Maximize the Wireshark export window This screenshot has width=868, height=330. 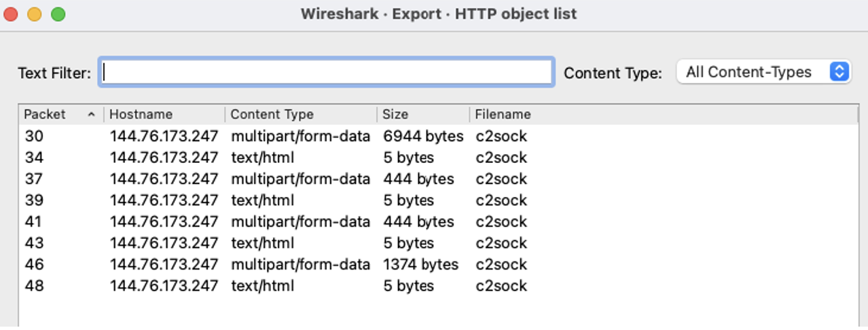58,14
